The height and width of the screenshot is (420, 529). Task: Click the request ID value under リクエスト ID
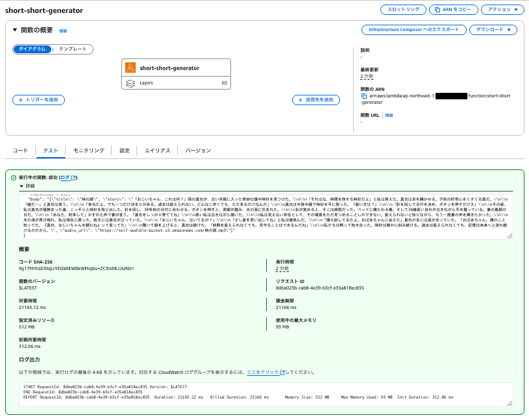click(320, 288)
